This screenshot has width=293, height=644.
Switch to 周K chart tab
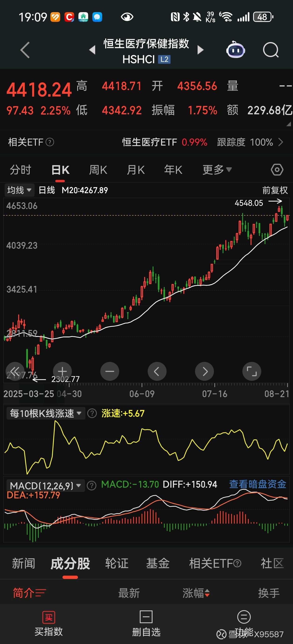coord(98,170)
